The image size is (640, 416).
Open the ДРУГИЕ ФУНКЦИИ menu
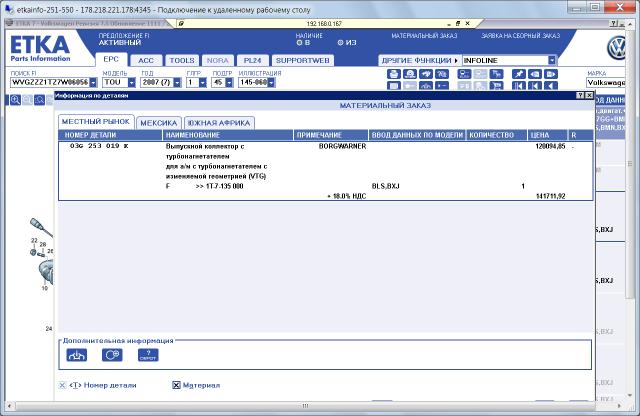(x=420, y=60)
